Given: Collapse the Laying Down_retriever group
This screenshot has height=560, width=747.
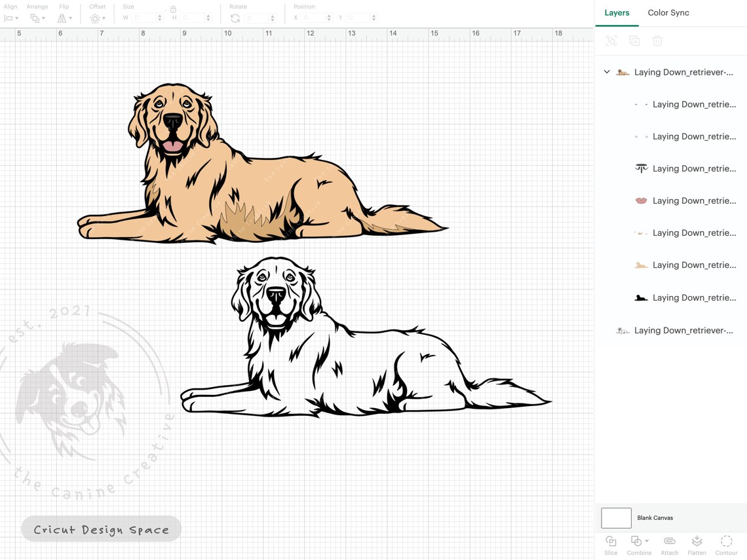Looking at the screenshot, I should [606, 72].
